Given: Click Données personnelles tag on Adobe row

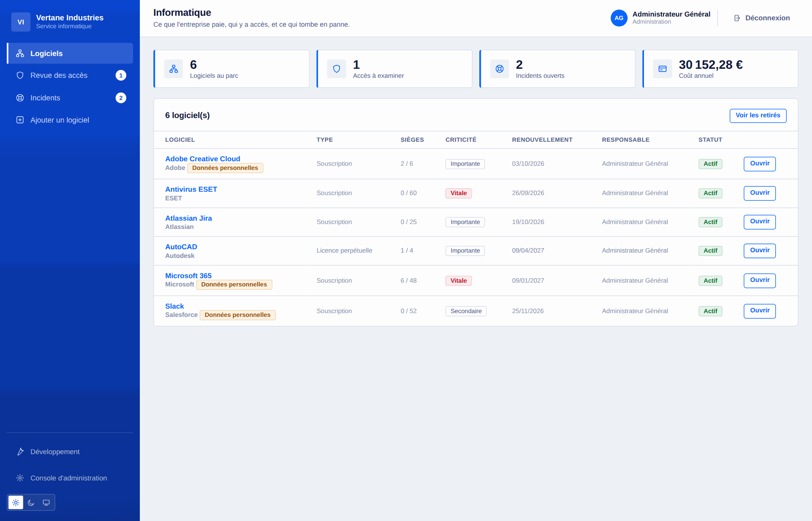Looking at the screenshot, I should (x=225, y=168).
